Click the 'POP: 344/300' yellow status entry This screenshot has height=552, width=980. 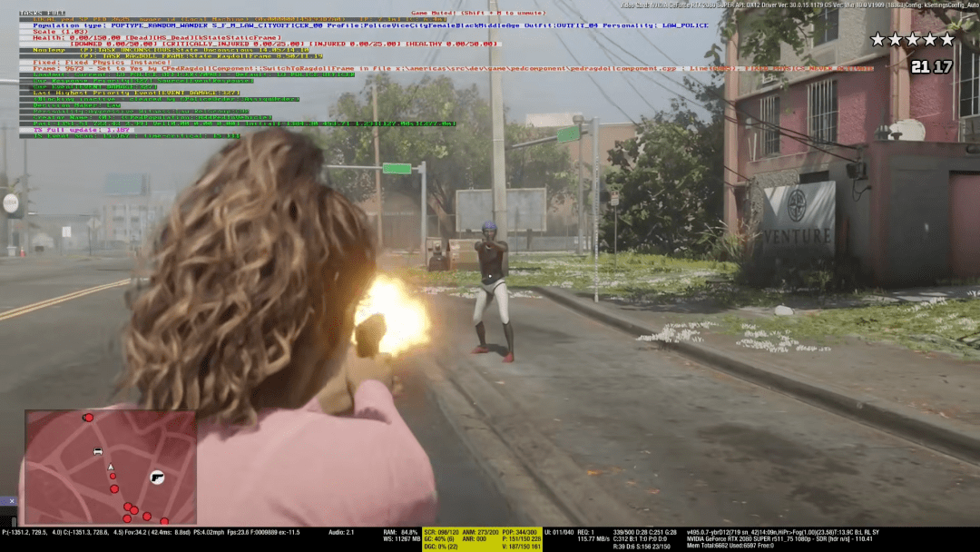[x=521, y=533]
